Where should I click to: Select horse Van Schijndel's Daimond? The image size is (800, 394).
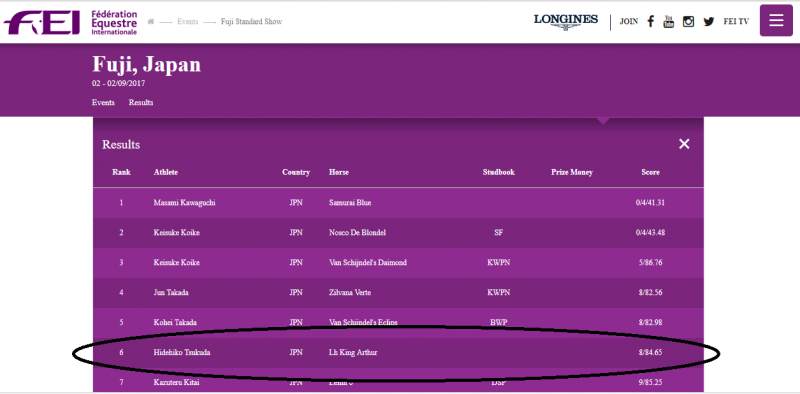tap(368, 263)
